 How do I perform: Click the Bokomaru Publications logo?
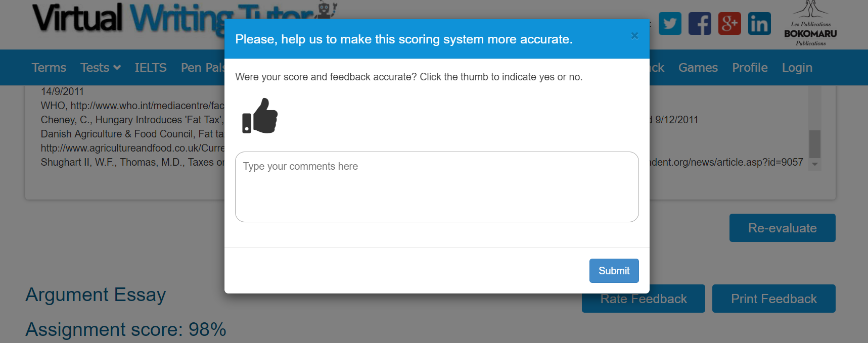pyautogui.click(x=810, y=24)
